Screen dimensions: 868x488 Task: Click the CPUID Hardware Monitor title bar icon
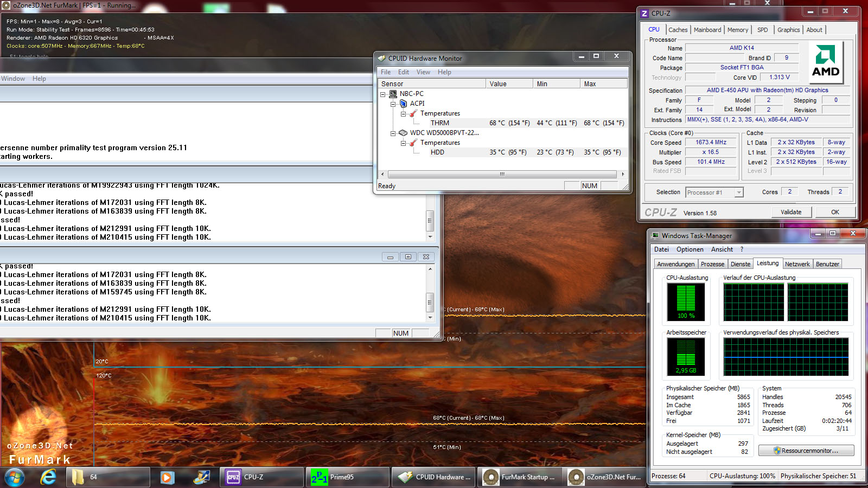pos(382,58)
